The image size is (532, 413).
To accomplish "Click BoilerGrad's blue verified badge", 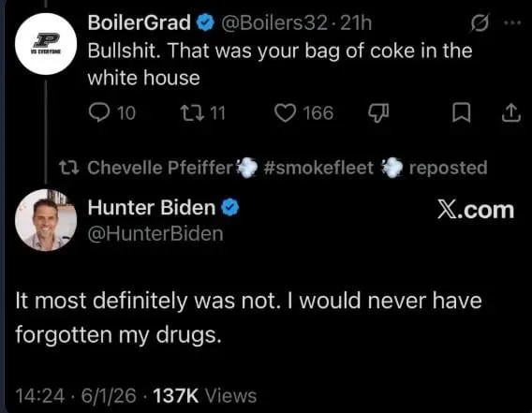I will coord(205,23).
